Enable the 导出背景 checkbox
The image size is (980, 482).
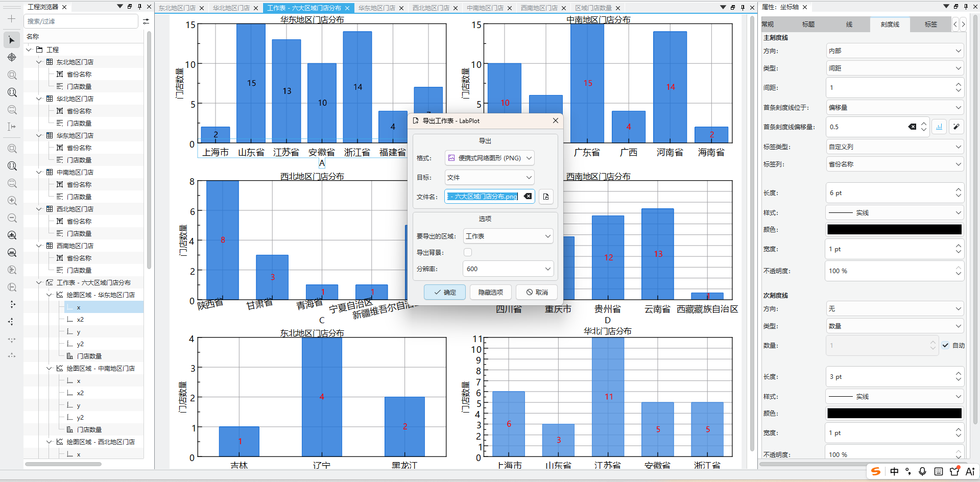(x=468, y=252)
